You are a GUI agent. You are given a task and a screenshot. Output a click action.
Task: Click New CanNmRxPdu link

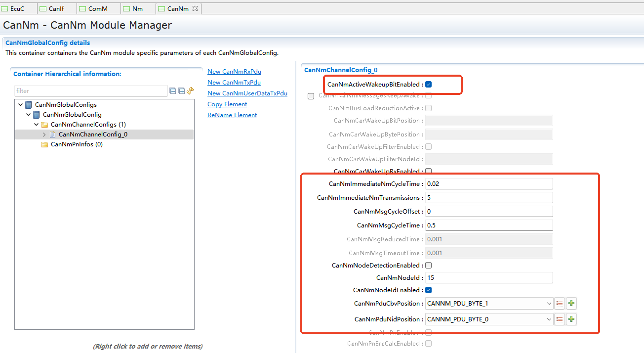pos(234,72)
